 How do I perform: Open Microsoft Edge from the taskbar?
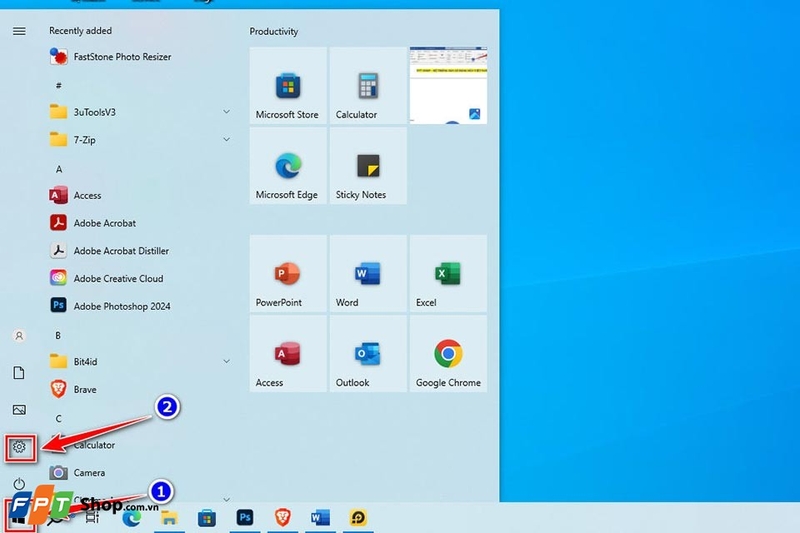(x=132, y=518)
